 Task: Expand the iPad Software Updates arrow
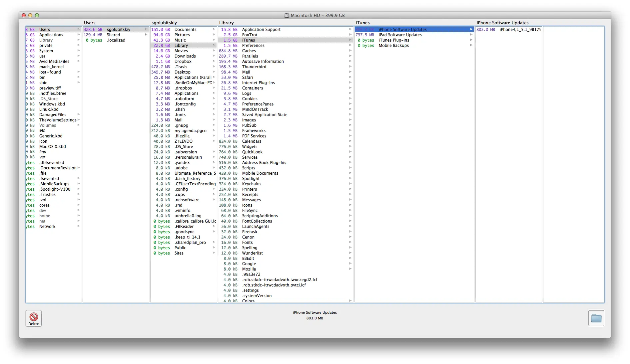(x=471, y=35)
